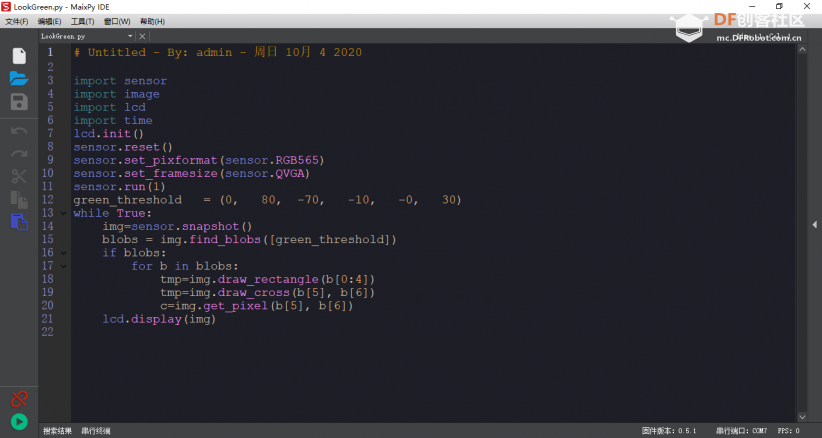Open the 窗口(W) menu
This screenshot has height=438, width=822.
(x=117, y=21)
